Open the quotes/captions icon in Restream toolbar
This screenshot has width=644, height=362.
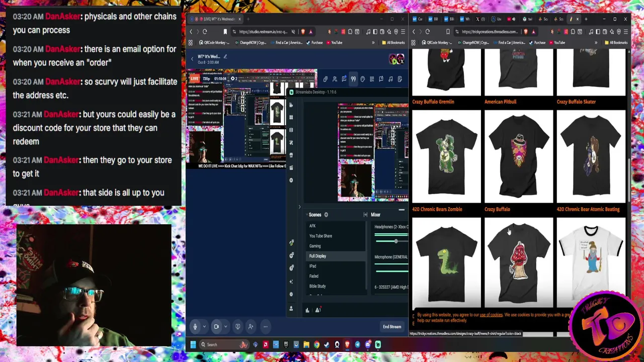[x=353, y=79]
